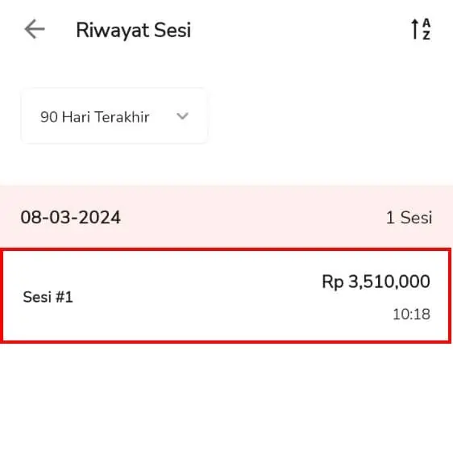This screenshot has height=476, width=453.
Task: View details of red-outlined session row
Action: coord(226,296)
